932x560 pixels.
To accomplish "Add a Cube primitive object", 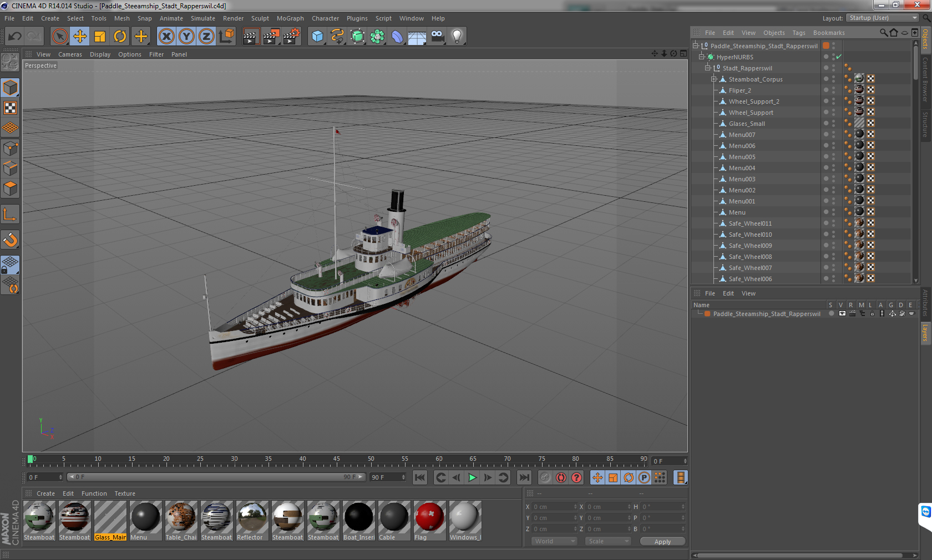I will point(317,37).
